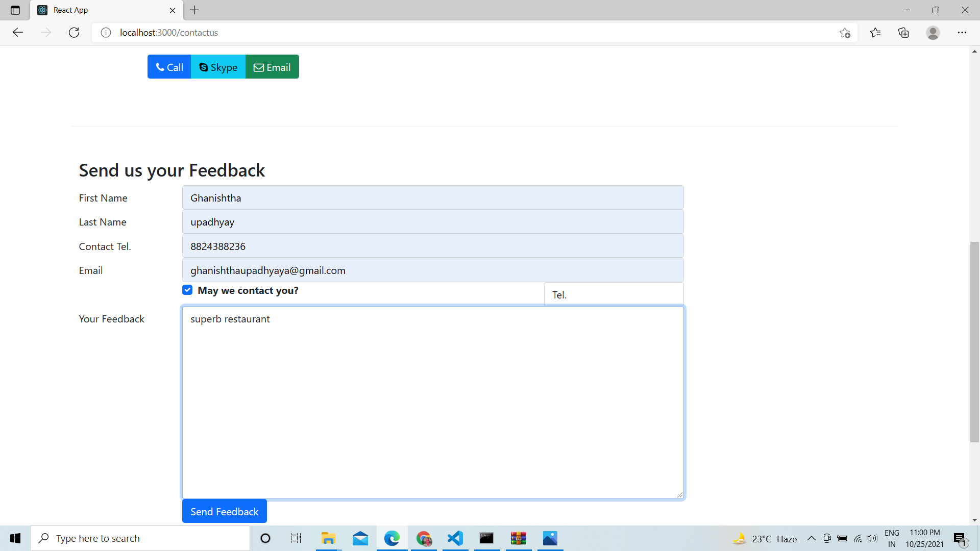Open Skype contact button
The width and height of the screenshot is (980, 551).
coord(218,67)
